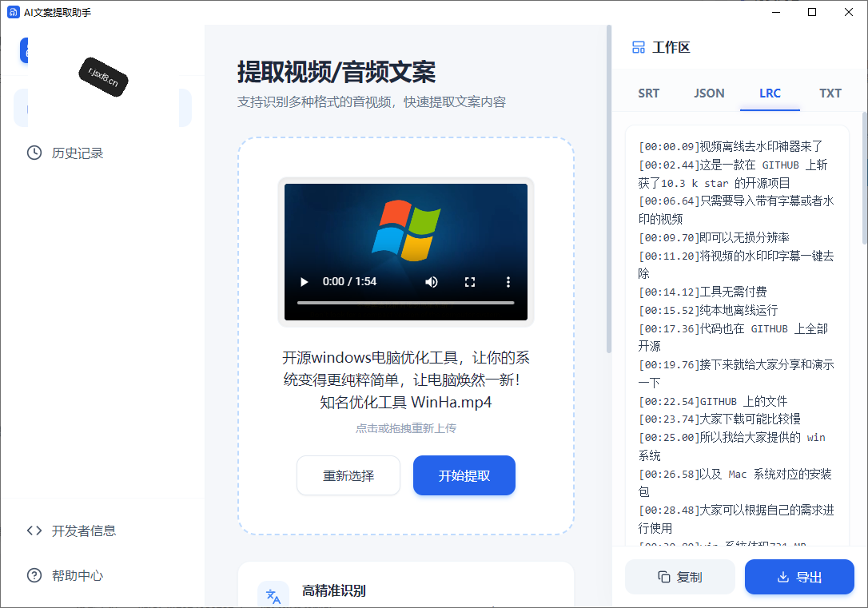Click the app logo in title bar
Viewport: 868px width, 608px height.
pos(14,12)
